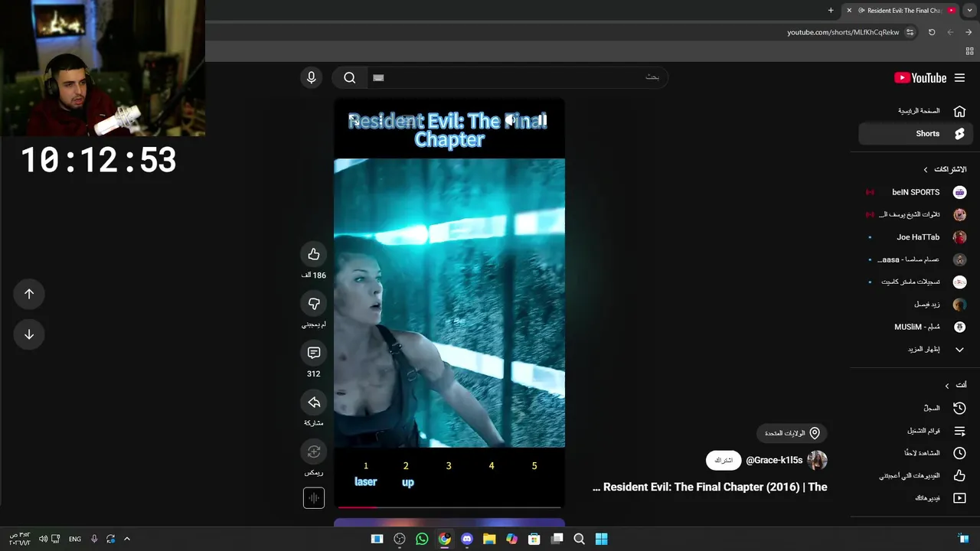The width and height of the screenshot is (980, 551).
Task: Open Chrome from the taskbar
Action: click(444, 539)
